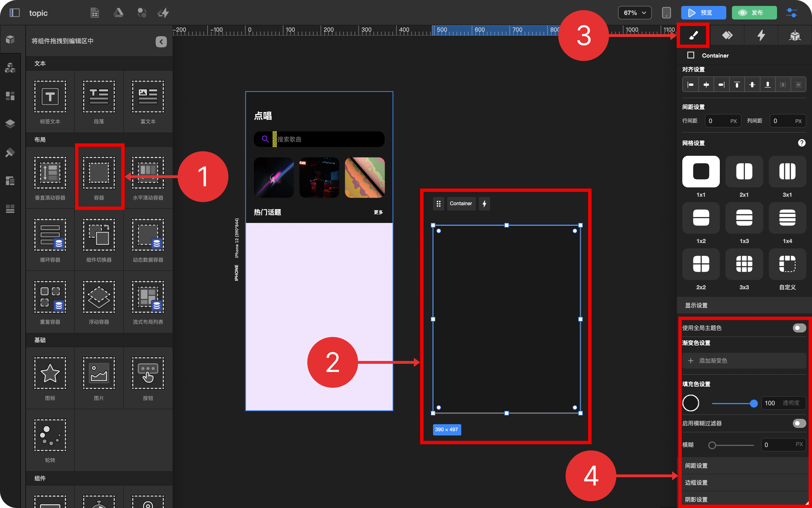812x508 pixels.
Task: Select the 水平滚动容器 component
Action: tap(148, 178)
